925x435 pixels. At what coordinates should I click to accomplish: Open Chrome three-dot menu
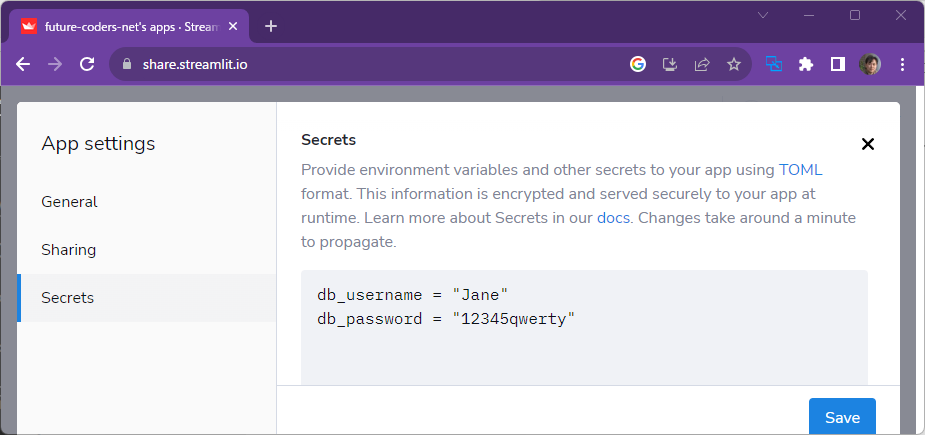click(x=902, y=64)
